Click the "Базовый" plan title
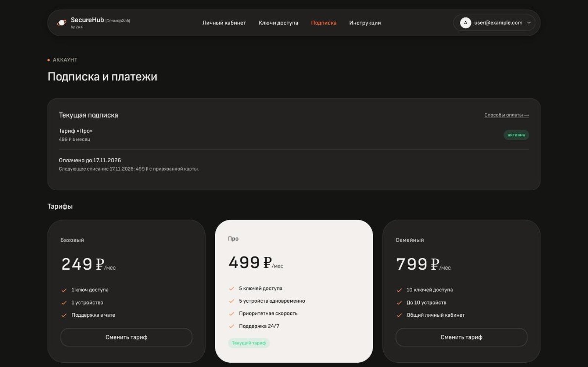The image size is (588, 367). [x=72, y=240]
